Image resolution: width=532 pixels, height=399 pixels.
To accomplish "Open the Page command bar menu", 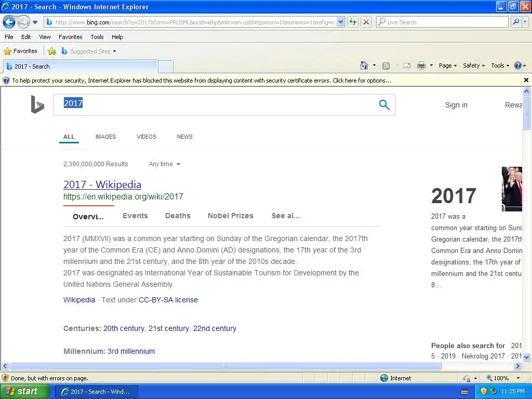I will [x=447, y=65].
